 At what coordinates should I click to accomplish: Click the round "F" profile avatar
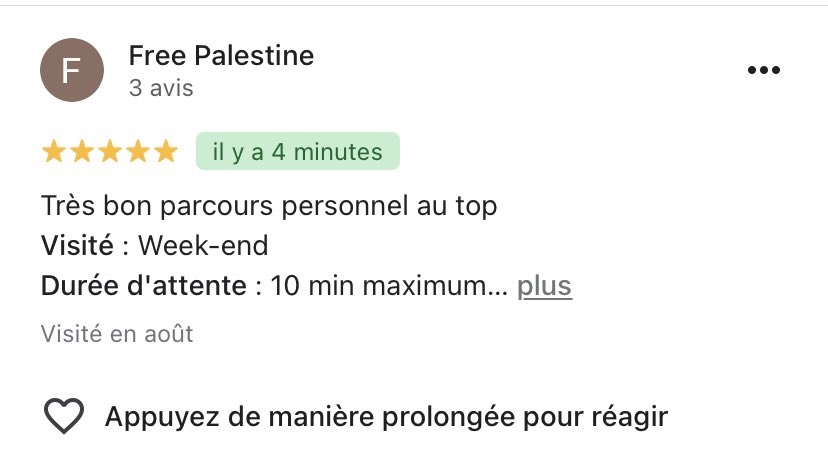tap(71, 70)
